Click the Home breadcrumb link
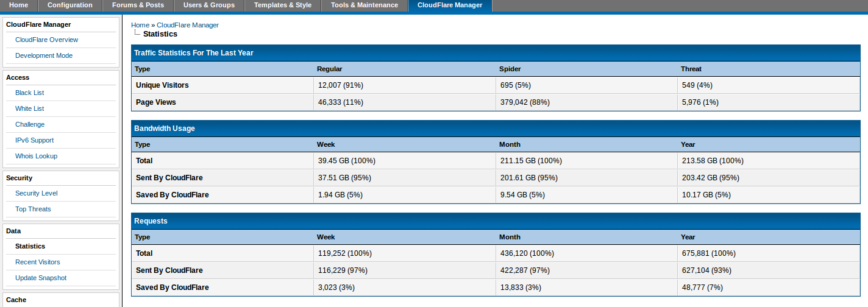The height and width of the screenshot is (307, 868). pyautogui.click(x=140, y=25)
